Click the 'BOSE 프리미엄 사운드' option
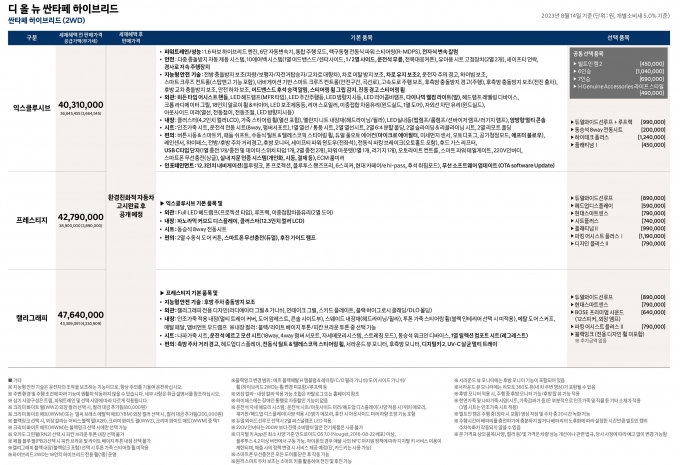Viewport: 680px width, 465px height. (x=597, y=312)
